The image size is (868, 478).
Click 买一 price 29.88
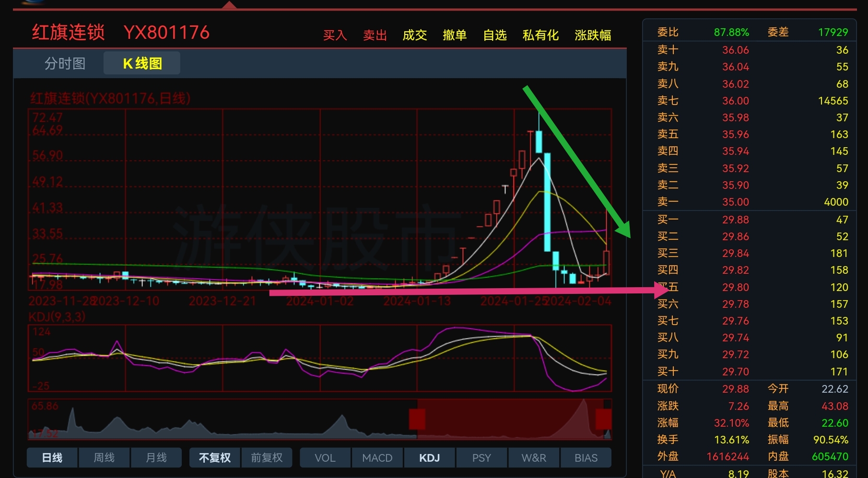click(x=736, y=220)
